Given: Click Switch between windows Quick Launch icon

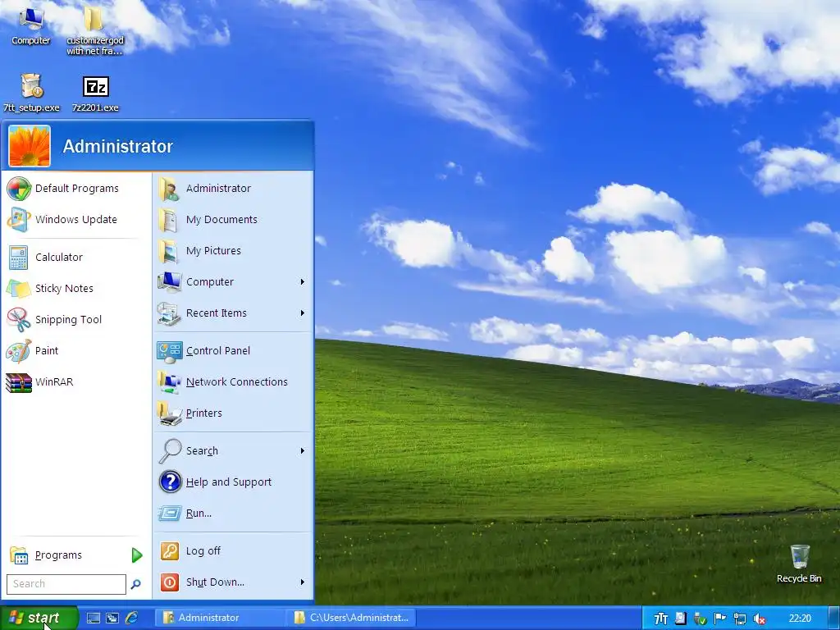Looking at the screenshot, I should (112, 619).
